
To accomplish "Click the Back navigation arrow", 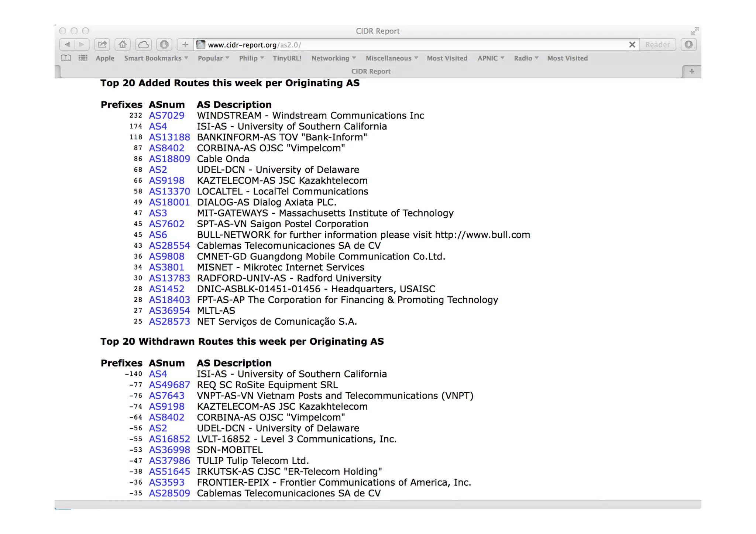I will pos(67,45).
